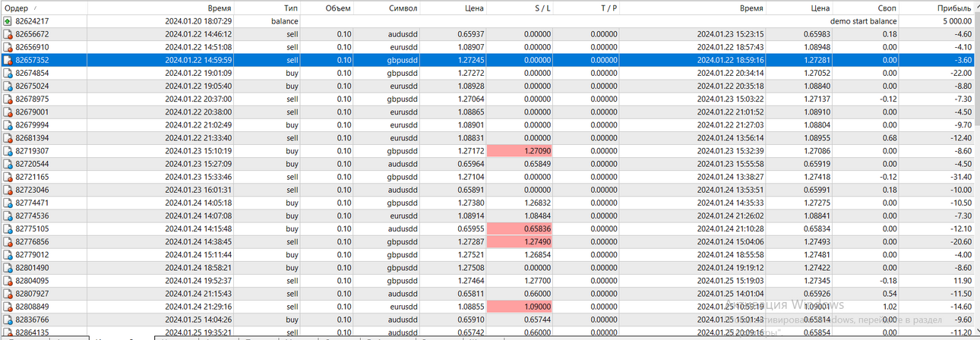The height and width of the screenshot is (340, 980).
Task: Click red stop-loss cell 1.27090
Action: click(x=519, y=150)
